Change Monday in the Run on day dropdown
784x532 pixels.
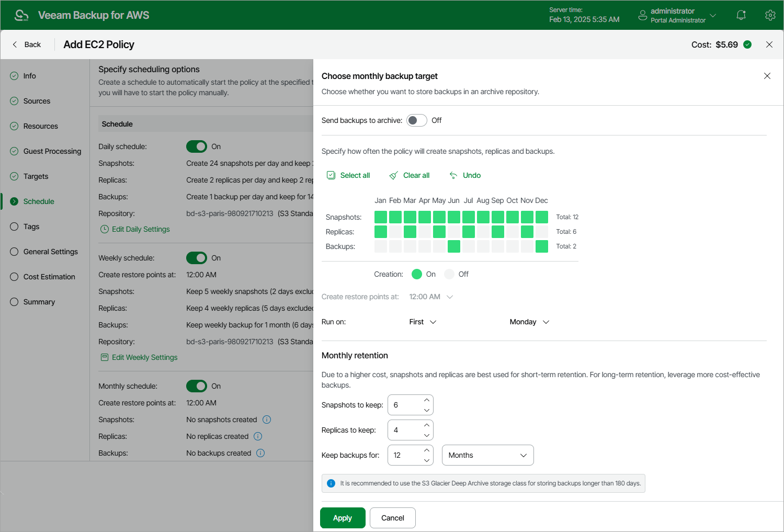tap(528, 322)
